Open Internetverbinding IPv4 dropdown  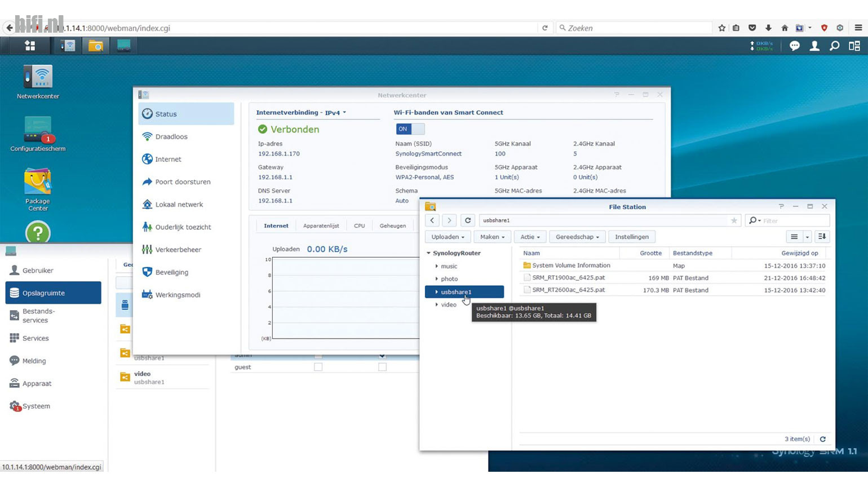click(301, 112)
